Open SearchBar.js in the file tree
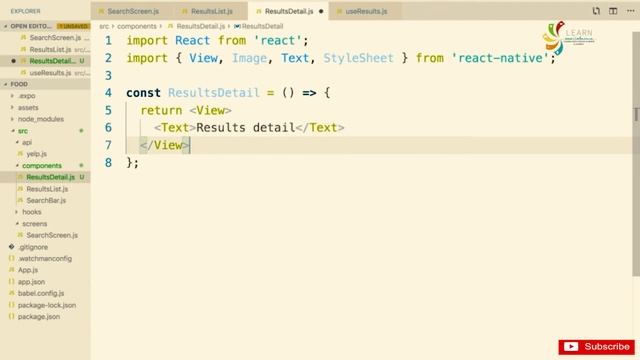Screen dimensions: 640x360 tap(46, 200)
